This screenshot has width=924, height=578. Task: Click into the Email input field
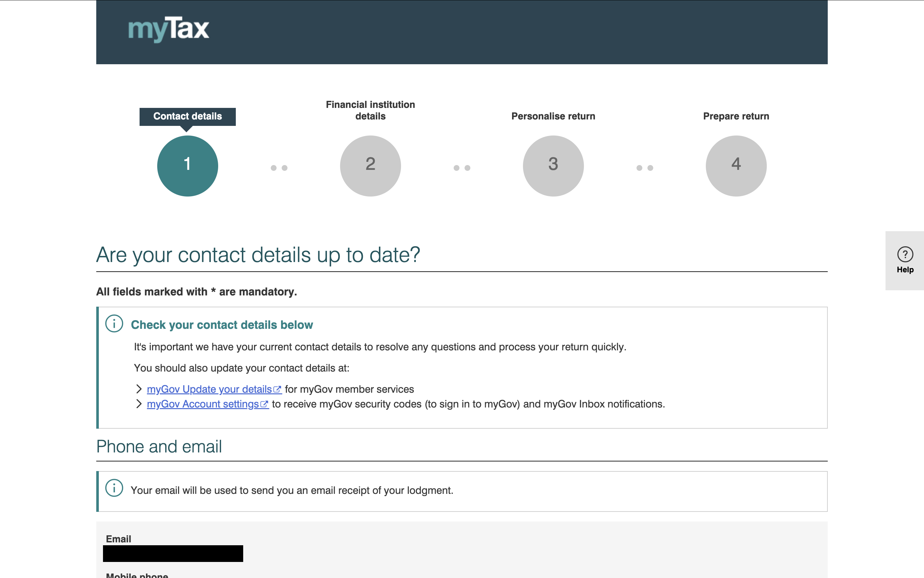pos(173,554)
